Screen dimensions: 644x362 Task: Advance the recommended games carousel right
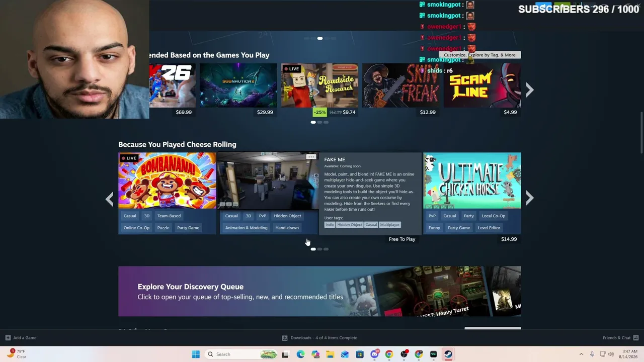[x=529, y=90]
